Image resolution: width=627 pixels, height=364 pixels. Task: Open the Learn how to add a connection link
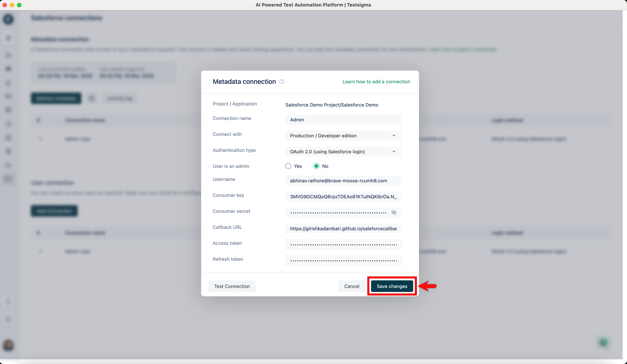coord(376,81)
